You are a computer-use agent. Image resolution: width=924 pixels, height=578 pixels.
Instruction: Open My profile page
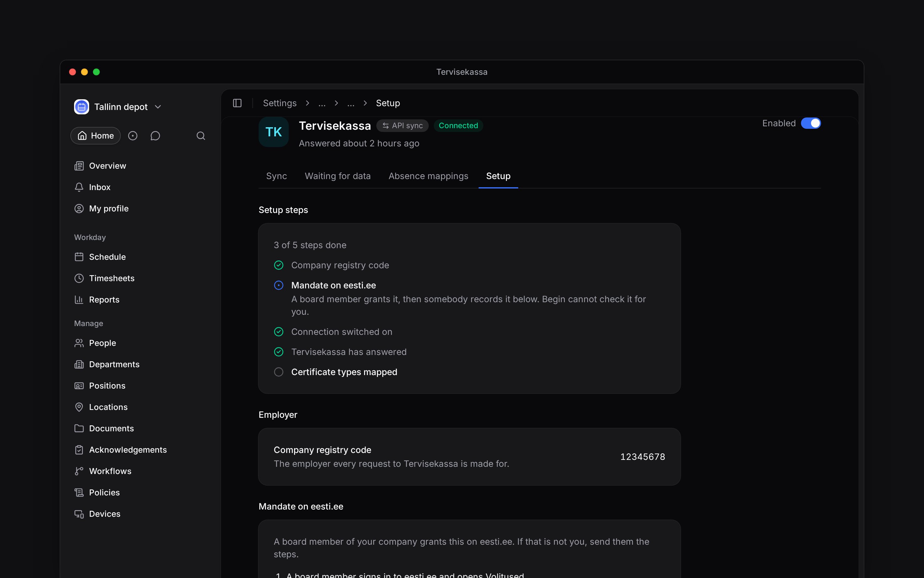point(141,209)
